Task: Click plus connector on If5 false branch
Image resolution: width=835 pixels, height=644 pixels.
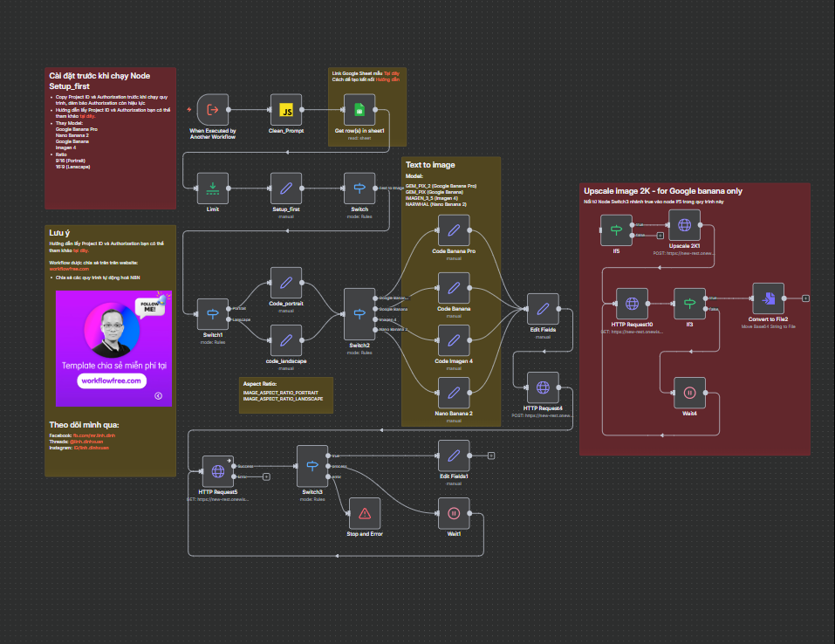Action: click(660, 235)
